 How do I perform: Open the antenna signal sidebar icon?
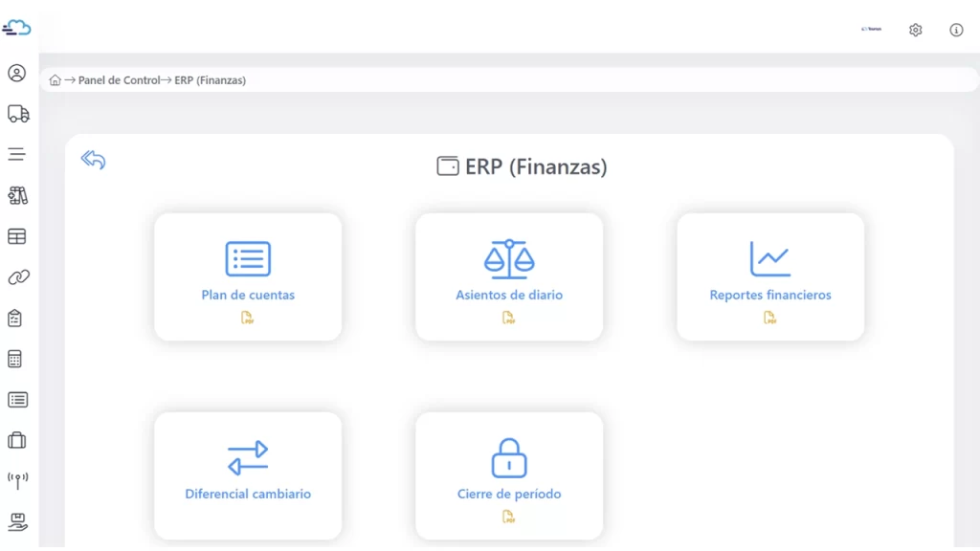click(17, 480)
